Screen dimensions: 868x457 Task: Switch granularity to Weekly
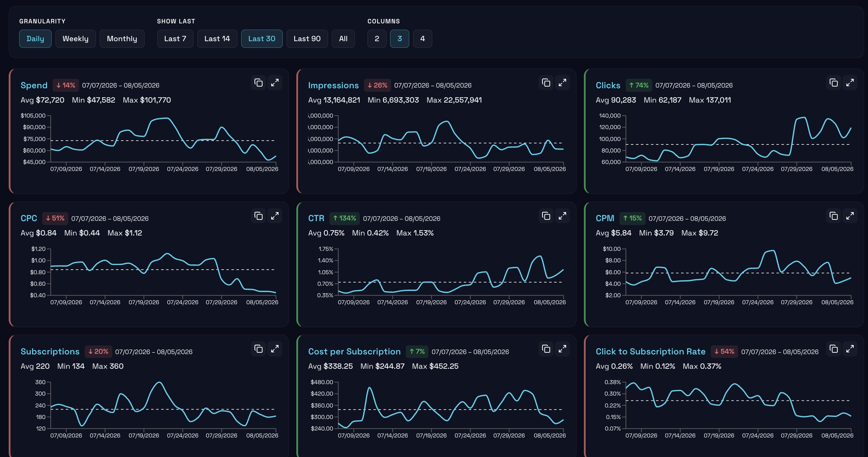75,39
